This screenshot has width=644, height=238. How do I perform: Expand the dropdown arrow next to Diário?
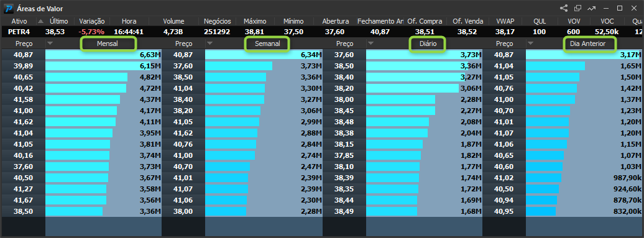coord(370,43)
